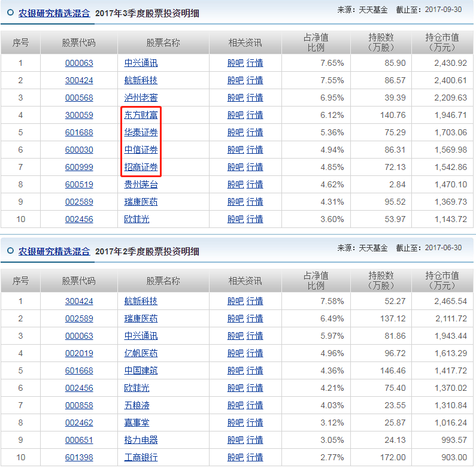The width and height of the screenshot is (476, 471).
Task: Click 股吧 link in 五粮液 row
Action: (235, 405)
